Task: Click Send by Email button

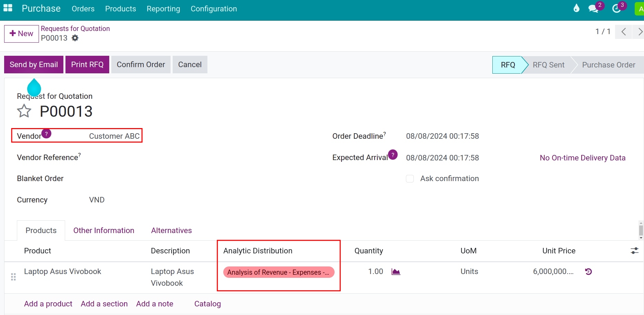Action: [34, 64]
